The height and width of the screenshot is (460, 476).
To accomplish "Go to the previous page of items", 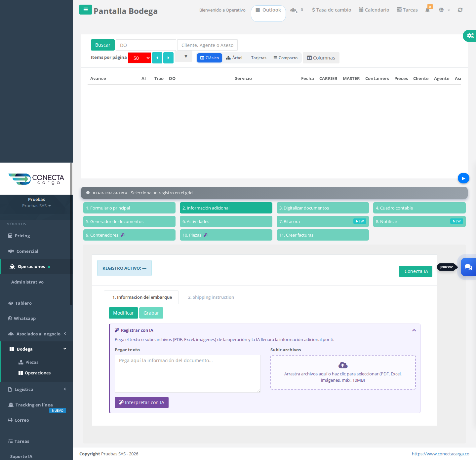I will coord(157,58).
